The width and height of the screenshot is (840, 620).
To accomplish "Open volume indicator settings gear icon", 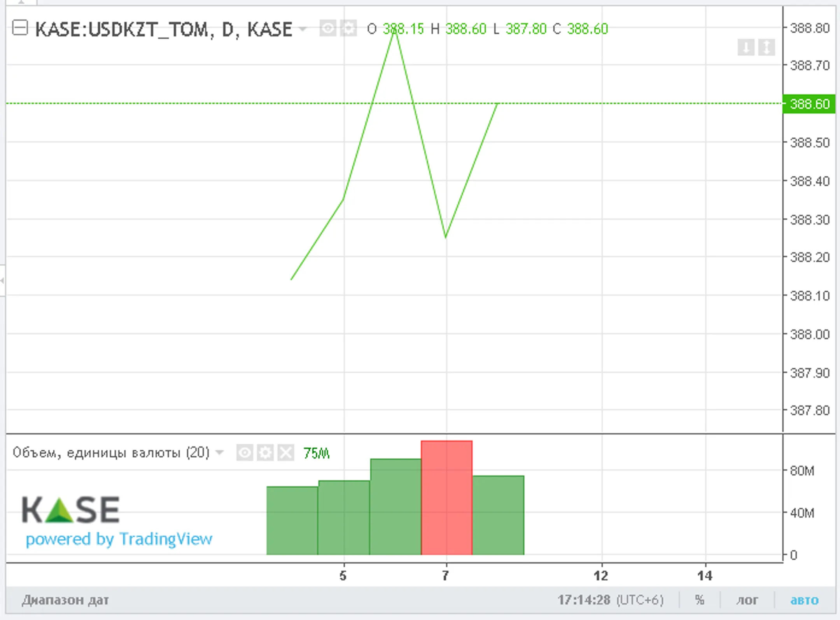I will 265,453.
